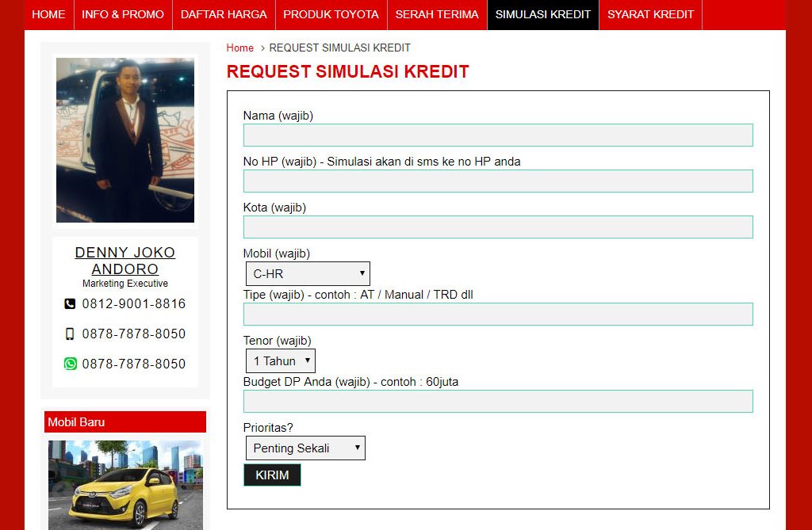Open the SYARAT KREDIT menu item
The image size is (812, 530).
650,14
